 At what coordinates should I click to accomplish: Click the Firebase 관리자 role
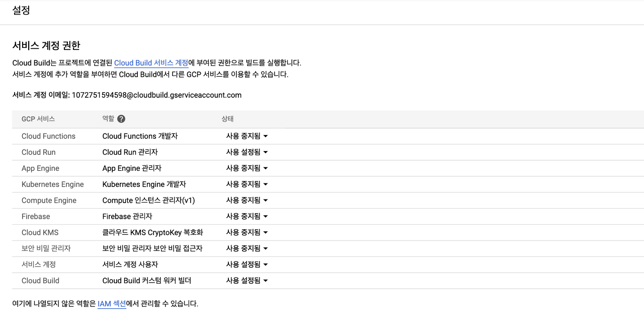pyautogui.click(x=127, y=216)
